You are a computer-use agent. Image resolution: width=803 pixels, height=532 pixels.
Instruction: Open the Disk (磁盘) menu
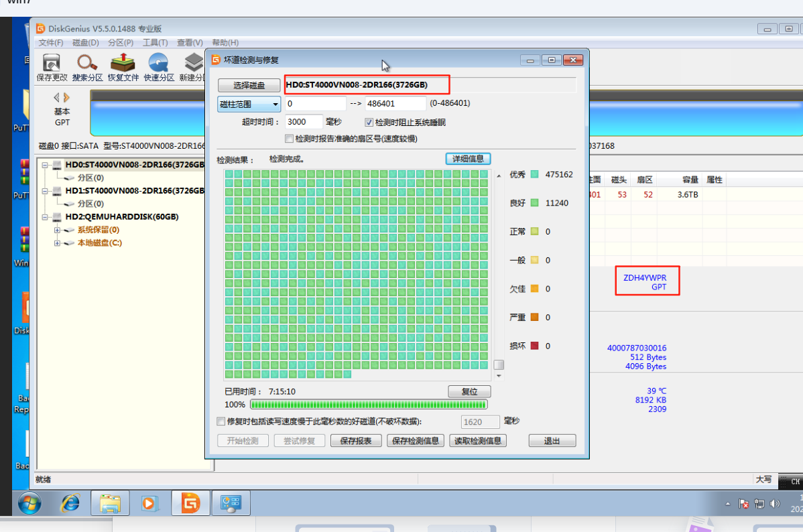click(x=86, y=42)
